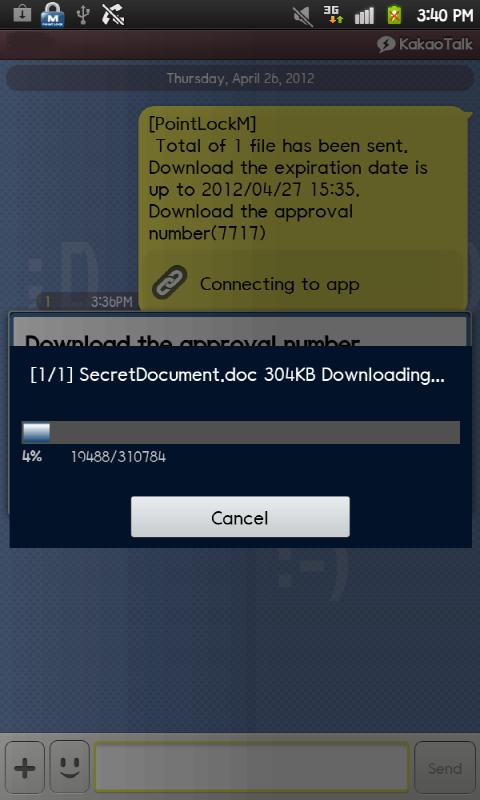480x800 pixels.
Task: Tap the Send button
Action: coord(445,768)
